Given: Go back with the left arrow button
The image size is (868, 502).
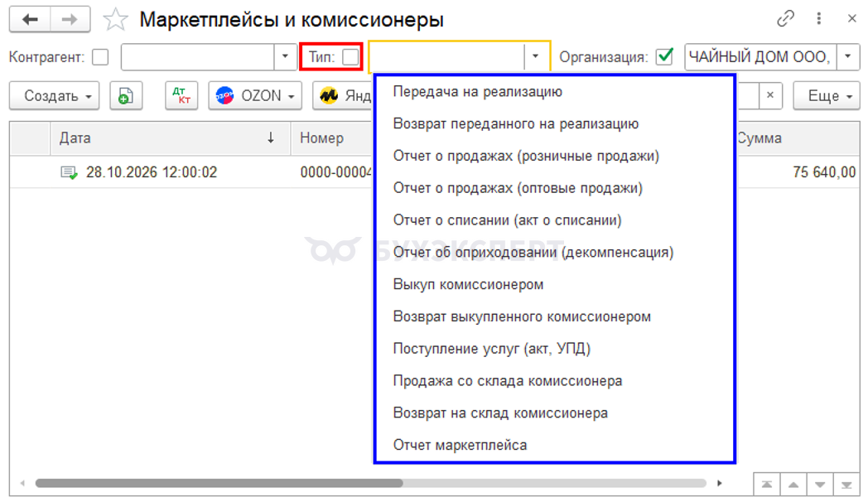Looking at the screenshot, I should click(30, 19).
